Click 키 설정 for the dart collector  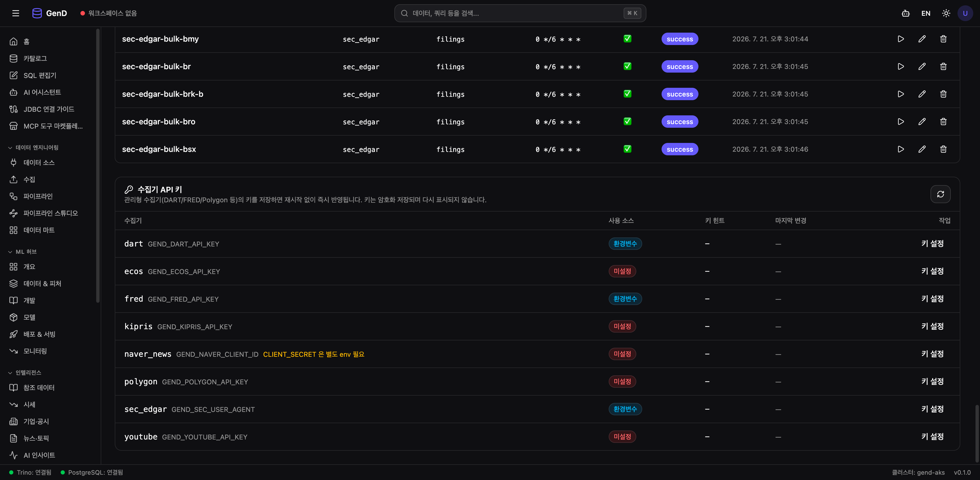(x=932, y=244)
